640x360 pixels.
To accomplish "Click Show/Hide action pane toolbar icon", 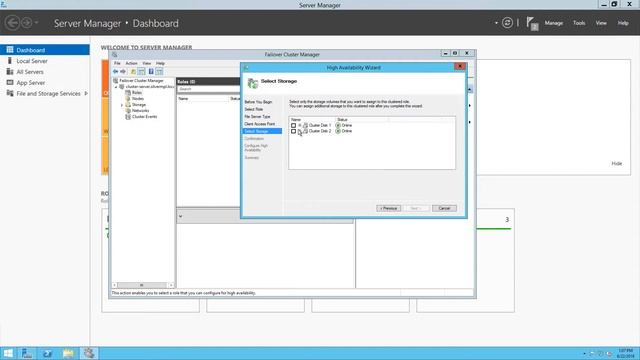I will coord(160,71).
